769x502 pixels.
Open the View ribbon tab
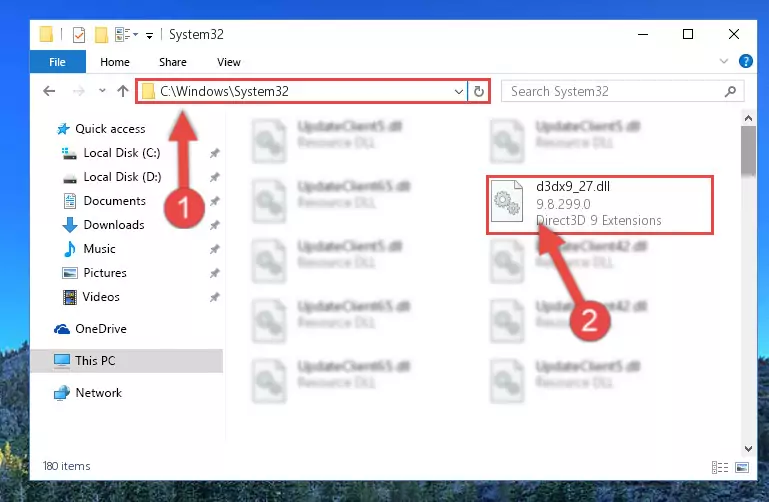pos(229,62)
